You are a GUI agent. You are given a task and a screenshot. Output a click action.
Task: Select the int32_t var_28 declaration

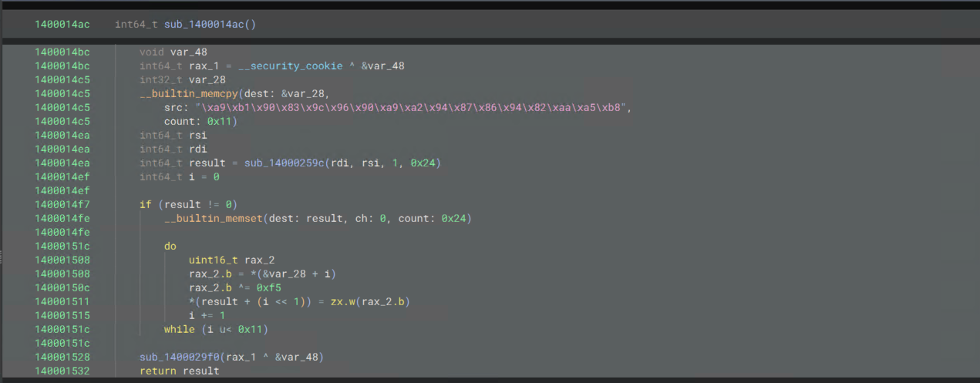[183, 79]
